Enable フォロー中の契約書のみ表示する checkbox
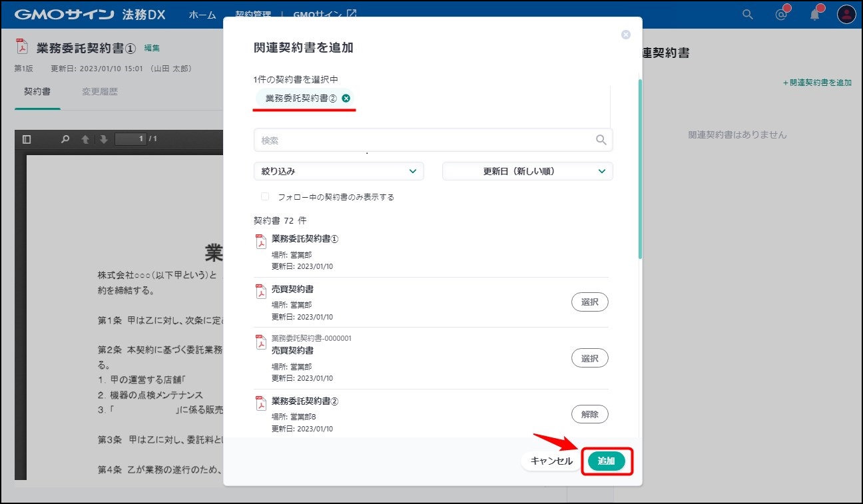This screenshot has height=504, width=863. tap(265, 197)
